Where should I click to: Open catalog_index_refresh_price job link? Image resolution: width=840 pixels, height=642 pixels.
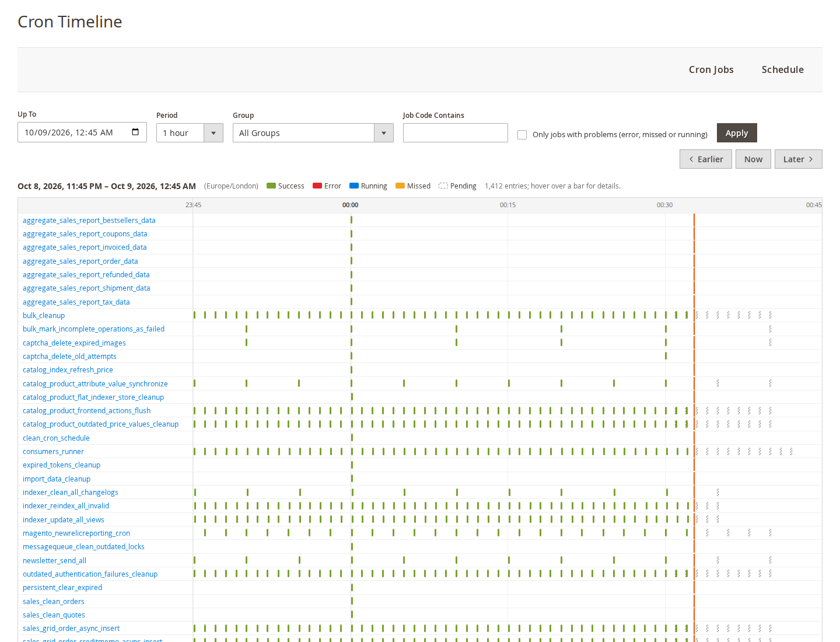(68, 369)
